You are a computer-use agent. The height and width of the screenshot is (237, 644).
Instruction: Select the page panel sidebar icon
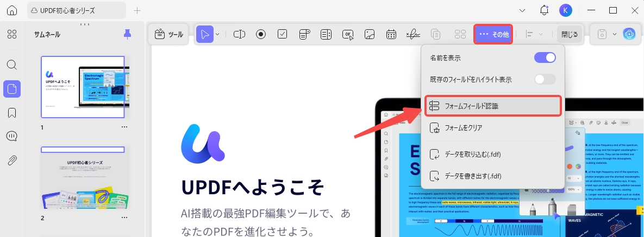(x=12, y=89)
